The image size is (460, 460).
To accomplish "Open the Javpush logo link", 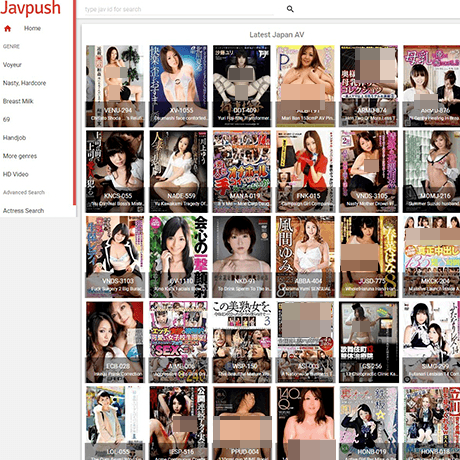I will coord(30,8).
